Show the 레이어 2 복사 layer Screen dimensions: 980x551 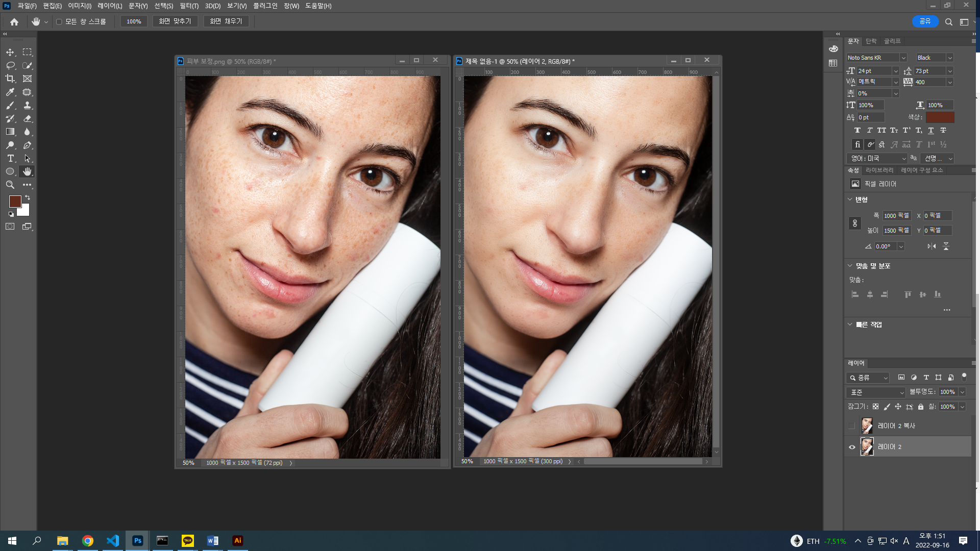[852, 425]
